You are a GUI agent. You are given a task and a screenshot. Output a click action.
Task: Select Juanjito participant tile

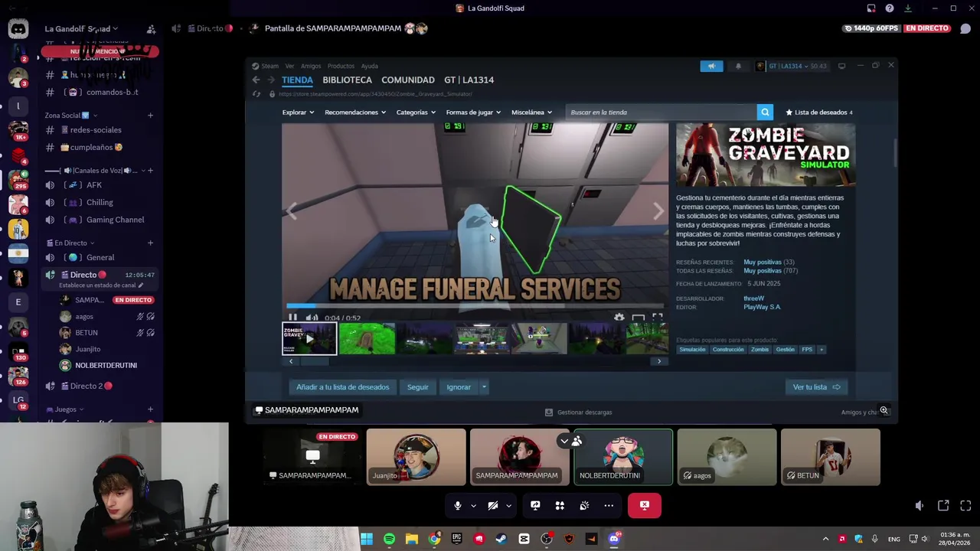point(416,457)
